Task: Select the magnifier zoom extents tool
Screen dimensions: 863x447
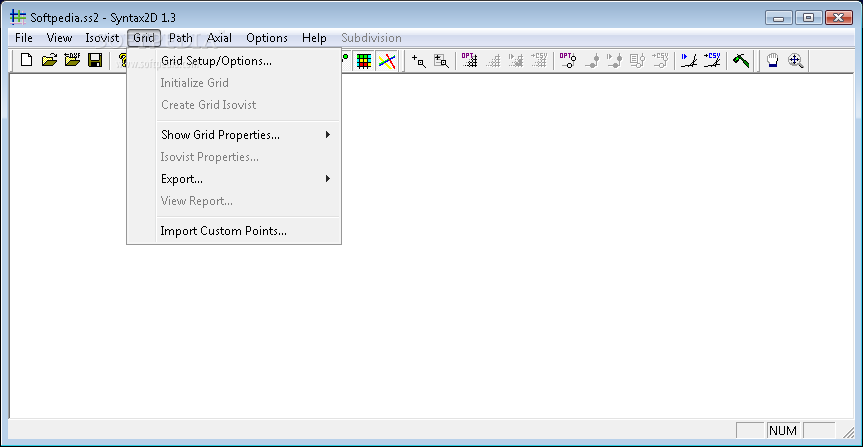Action: [795, 61]
